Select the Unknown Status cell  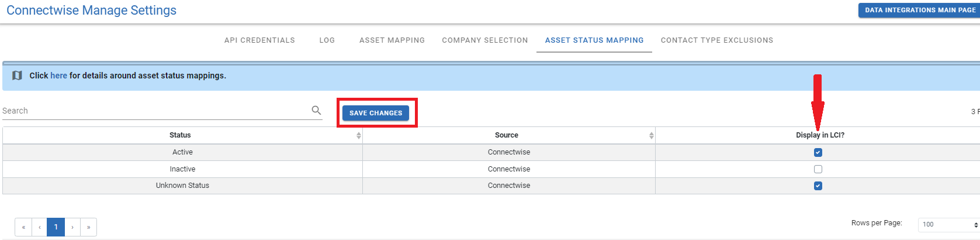[x=182, y=186]
